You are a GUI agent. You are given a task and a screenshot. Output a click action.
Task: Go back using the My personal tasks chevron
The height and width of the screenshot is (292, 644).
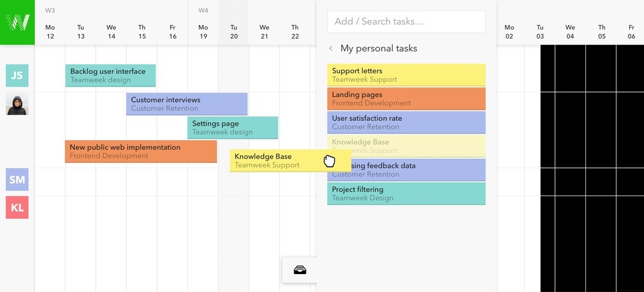[x=330, y=48]
